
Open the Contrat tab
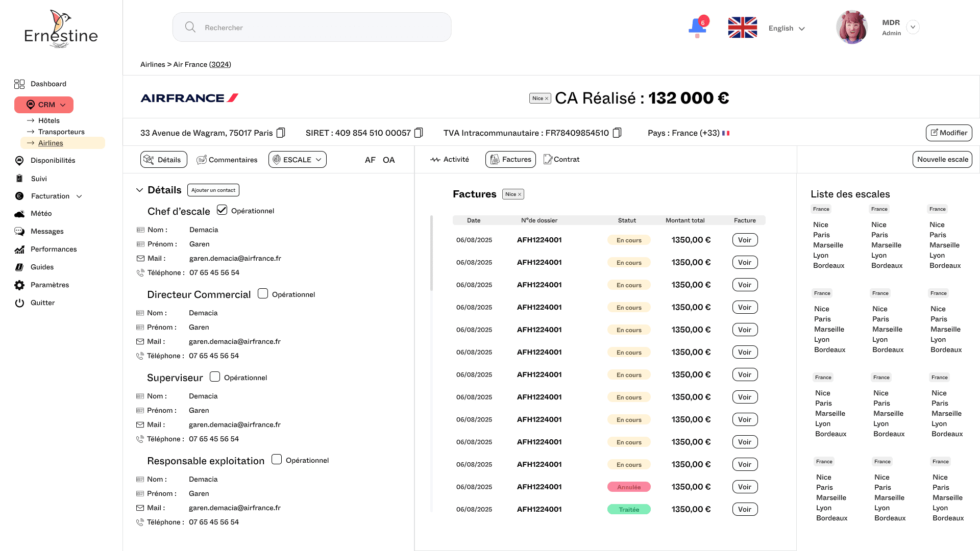[561, 159]
